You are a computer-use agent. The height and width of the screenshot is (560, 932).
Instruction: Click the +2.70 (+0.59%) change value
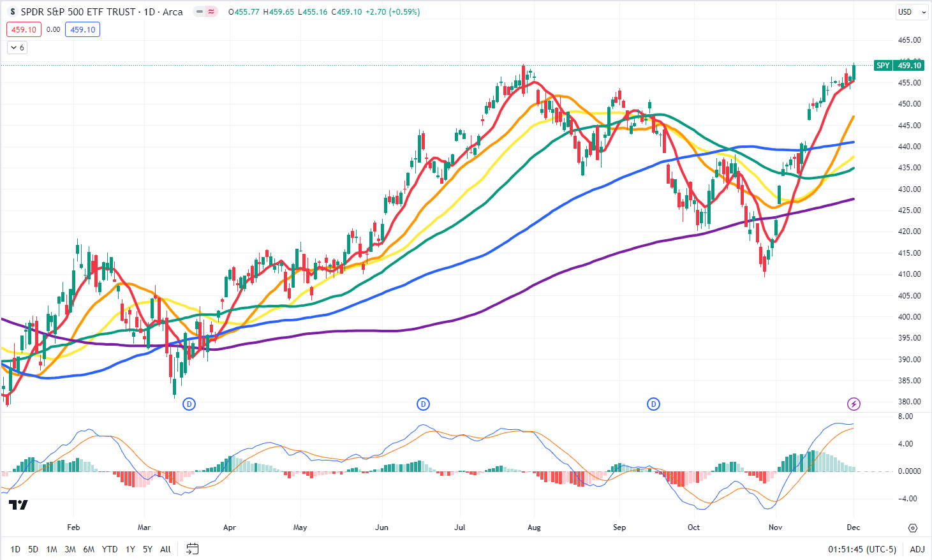(x=392, y=12)
